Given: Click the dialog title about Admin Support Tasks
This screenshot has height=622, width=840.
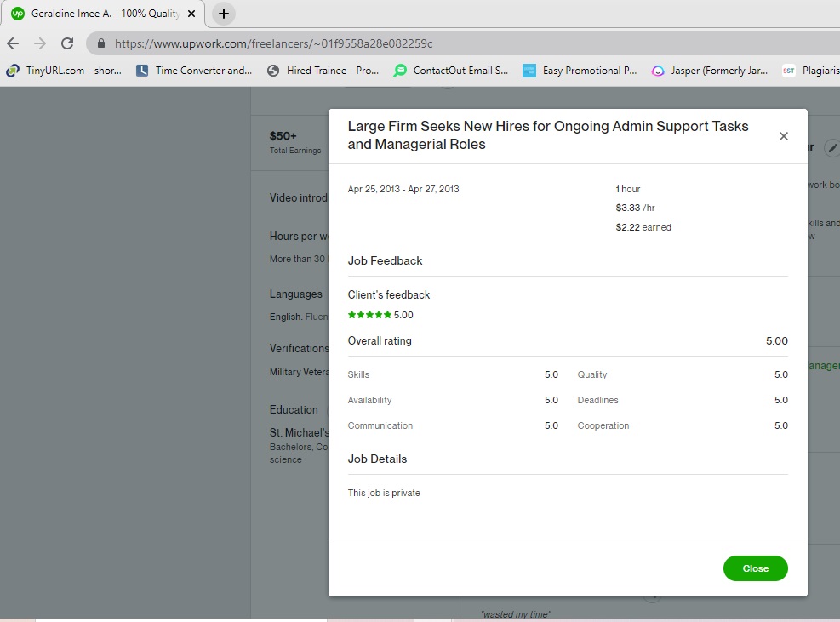Looking at the screenshot, I should [x=548, y=135].
